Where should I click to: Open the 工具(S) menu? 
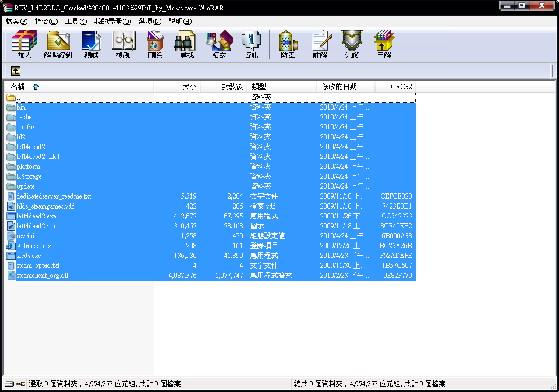point(76,22)
